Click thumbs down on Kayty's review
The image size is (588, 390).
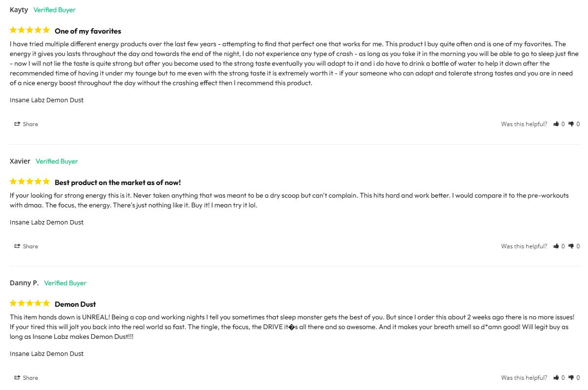[x=571, y=124]
